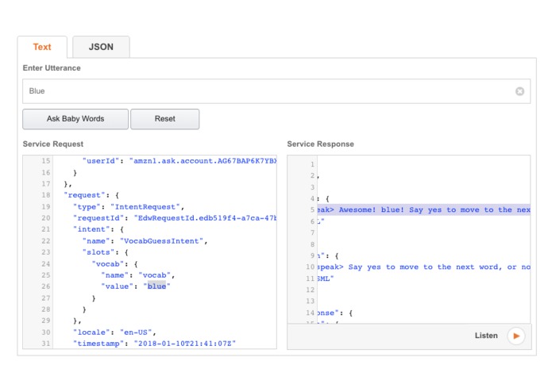The image size is (552, 392).
Task: Click the Service Request heading
Action: 53,144
